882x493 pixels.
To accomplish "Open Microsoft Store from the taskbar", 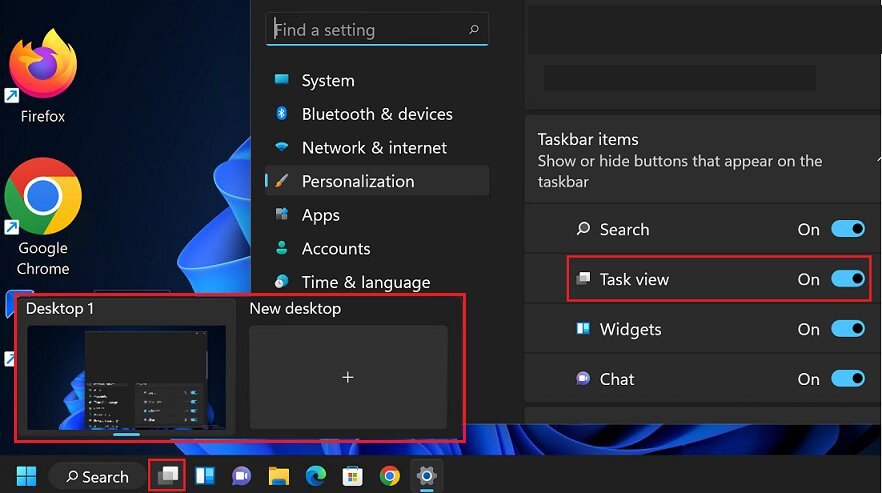I will point(353,476).
